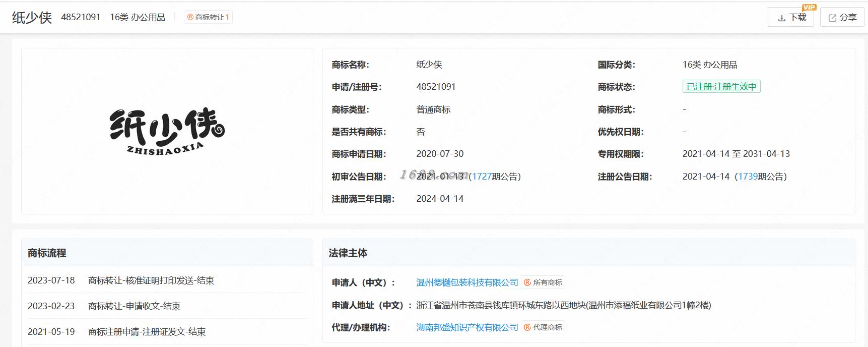Click registration number 48521091 in details
The image size is (868, 347).
click(436, 87)
